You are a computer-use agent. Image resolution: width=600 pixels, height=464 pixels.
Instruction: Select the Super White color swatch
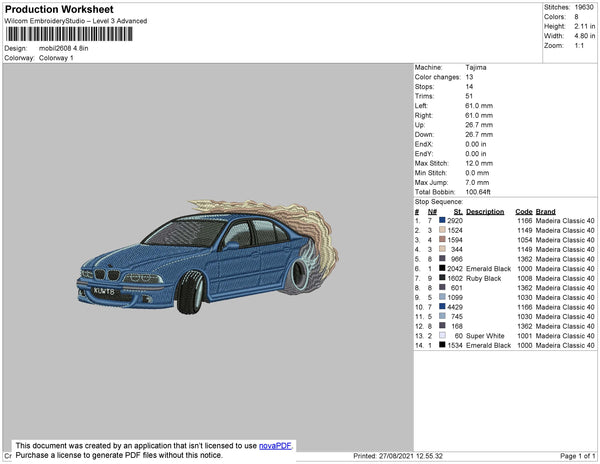tap(443, 336)
